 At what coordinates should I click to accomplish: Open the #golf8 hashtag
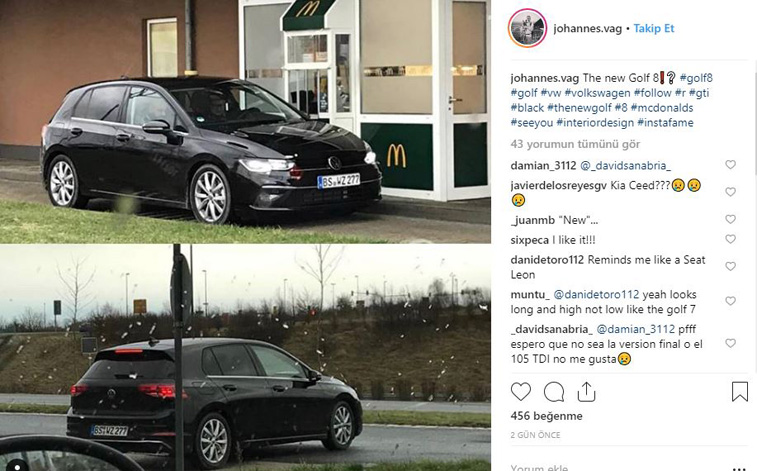[x=696, y=78]
